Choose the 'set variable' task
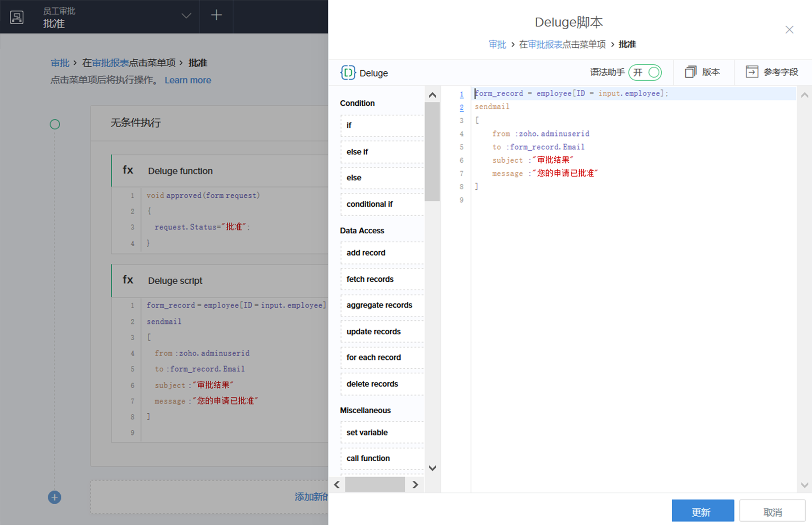This screenshot has width=812, height=525. 382,433
